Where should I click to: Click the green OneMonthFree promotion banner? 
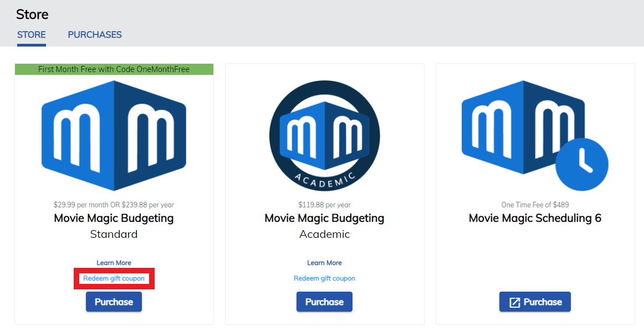tap(114, 69)
